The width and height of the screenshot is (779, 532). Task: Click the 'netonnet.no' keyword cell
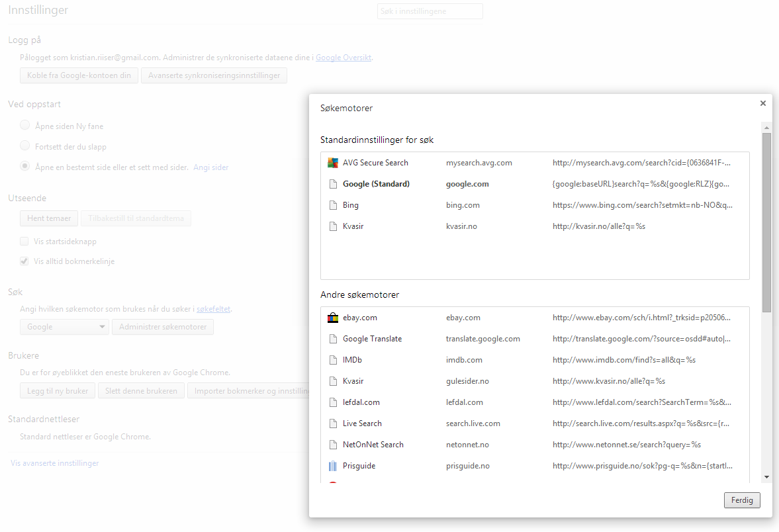click(467, 445)
